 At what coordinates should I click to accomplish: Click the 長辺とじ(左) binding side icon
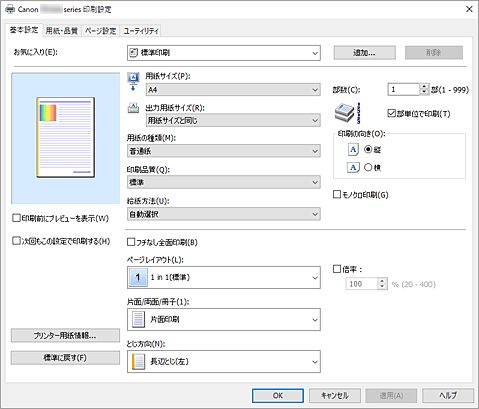[x=138, y=361]
